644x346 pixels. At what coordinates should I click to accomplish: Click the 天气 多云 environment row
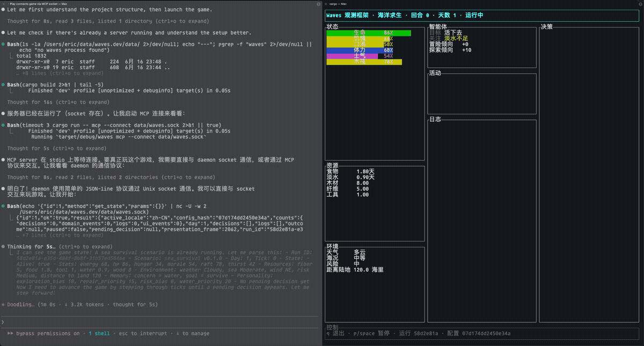346,252
